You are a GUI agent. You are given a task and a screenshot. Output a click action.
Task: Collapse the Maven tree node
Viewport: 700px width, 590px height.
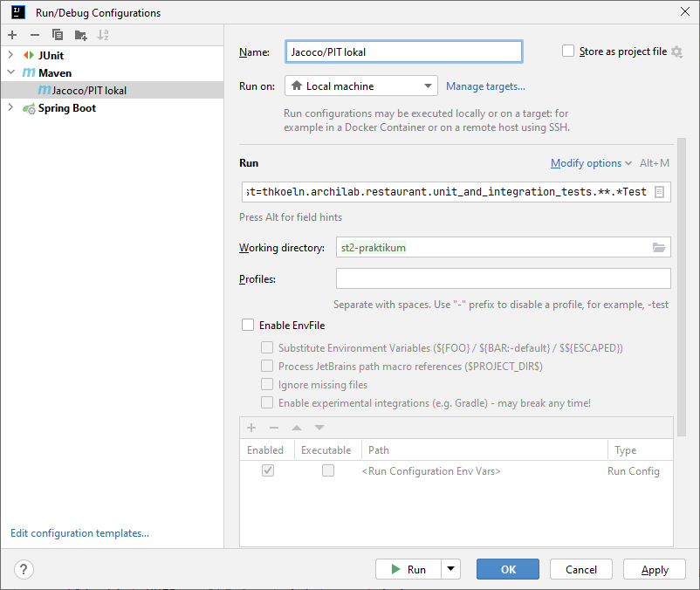tap(10, 72)
